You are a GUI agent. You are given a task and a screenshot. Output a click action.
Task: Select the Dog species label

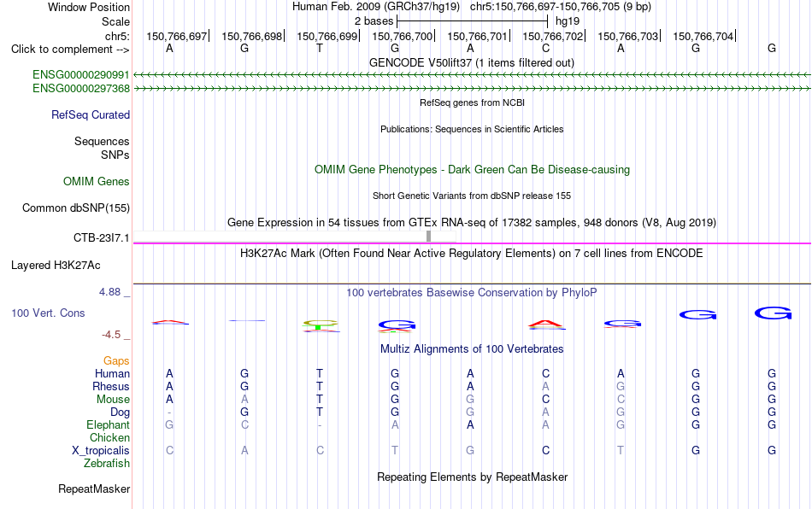pyautogui.click(x=120, y=412)
